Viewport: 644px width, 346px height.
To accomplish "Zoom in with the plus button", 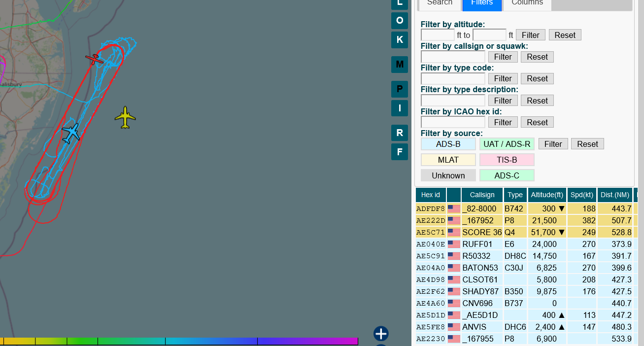I will pos(381,334).
